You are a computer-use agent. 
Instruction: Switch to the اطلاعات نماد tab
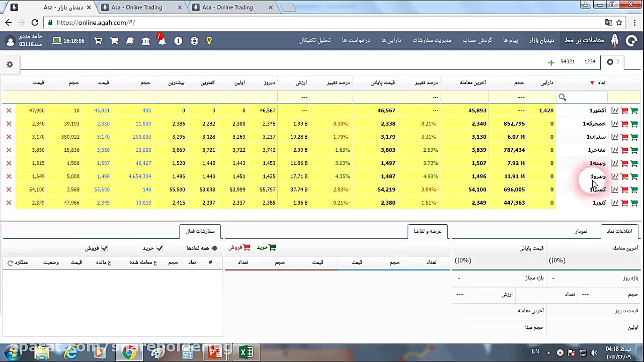point(619,231)
